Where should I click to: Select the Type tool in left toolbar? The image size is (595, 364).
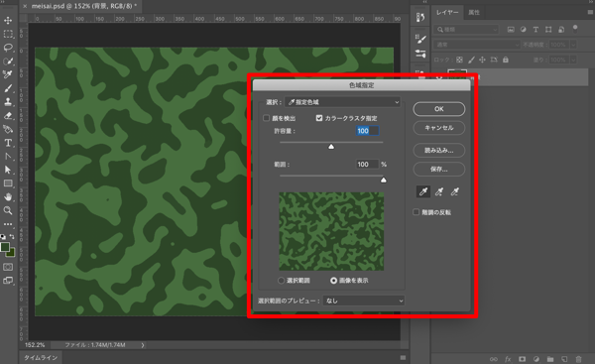click(x=8, y=143)
